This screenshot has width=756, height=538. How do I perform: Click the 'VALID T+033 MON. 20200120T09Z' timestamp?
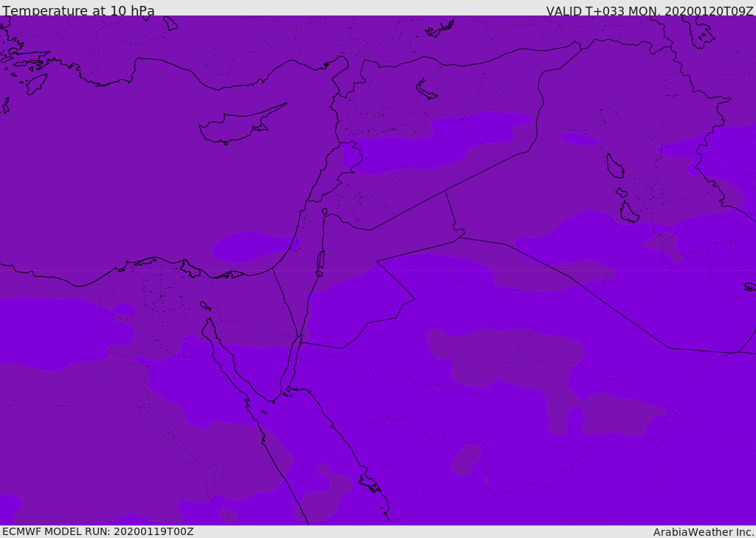tap(650, 10)
